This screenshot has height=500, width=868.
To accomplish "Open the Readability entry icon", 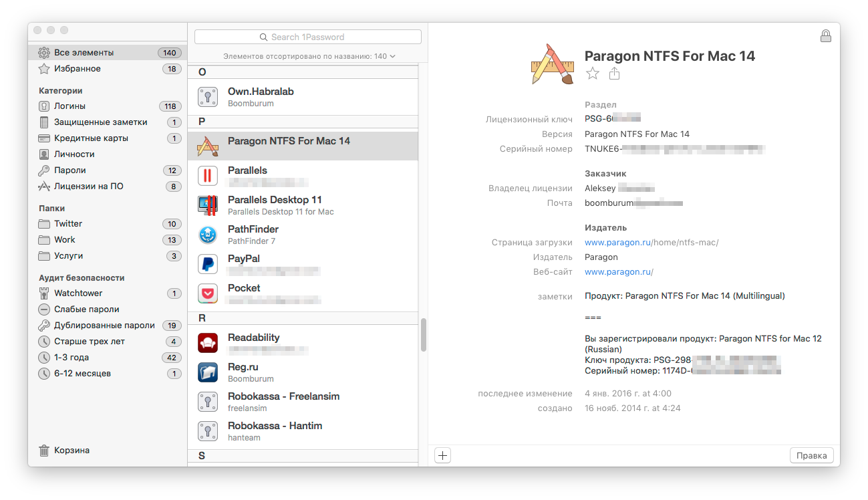I will click(x=208, y=343).
